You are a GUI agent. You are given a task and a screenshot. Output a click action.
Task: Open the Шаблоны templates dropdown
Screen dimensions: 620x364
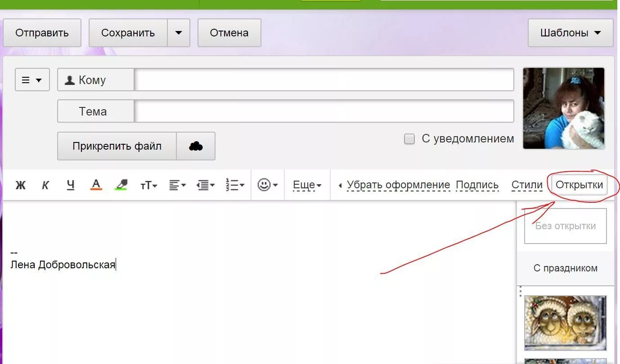pyautogui.click(x=571, y=33)
